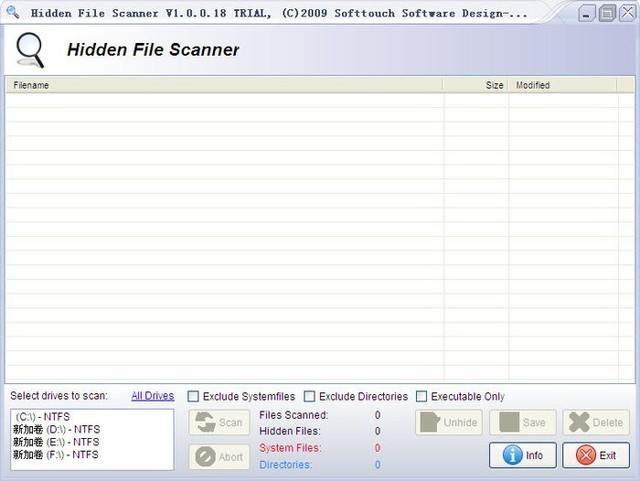Screen dimensions: 640x481
Task: Open the Info dialog
Action: [x=523, y=455]
